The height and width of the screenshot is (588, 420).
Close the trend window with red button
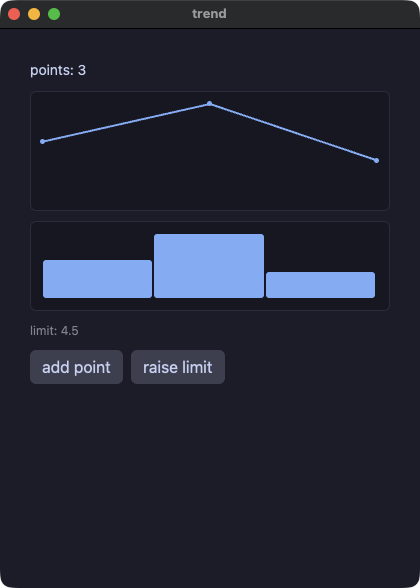point(14,14)
